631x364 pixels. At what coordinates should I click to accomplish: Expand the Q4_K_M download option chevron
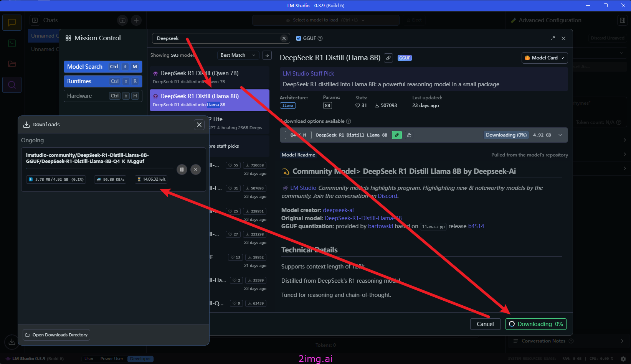560,135
